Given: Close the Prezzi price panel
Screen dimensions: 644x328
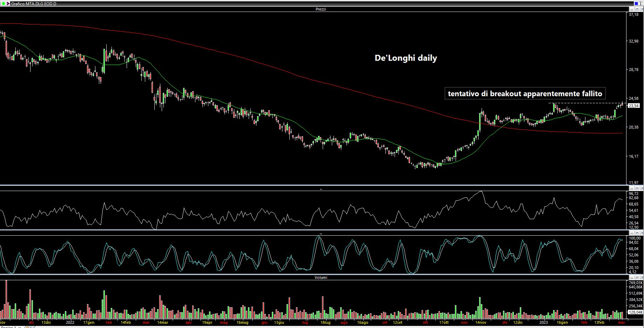Looking at the screenshot, I should pos(642,9).
